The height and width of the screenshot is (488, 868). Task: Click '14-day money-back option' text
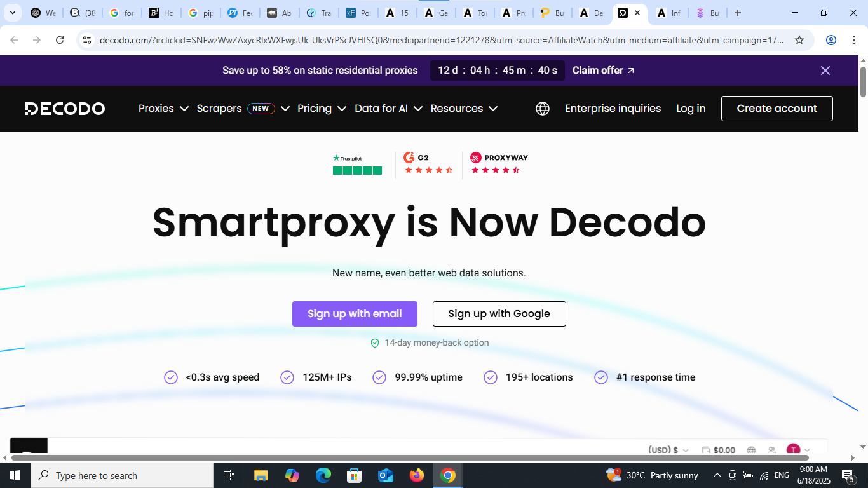click(437, 342)
